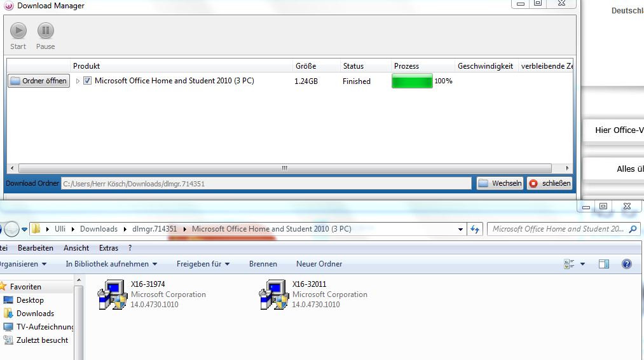
Task: Click horizontal scrollbar left arrow in Download Manager
Action: [x=12, y=168]
